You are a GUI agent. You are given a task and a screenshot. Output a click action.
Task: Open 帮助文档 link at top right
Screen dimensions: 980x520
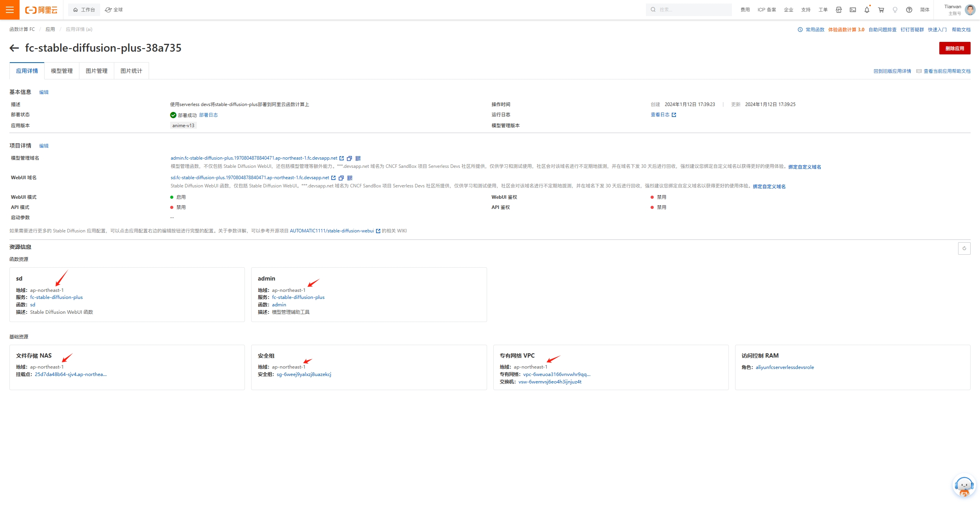[x=961, y=30]
